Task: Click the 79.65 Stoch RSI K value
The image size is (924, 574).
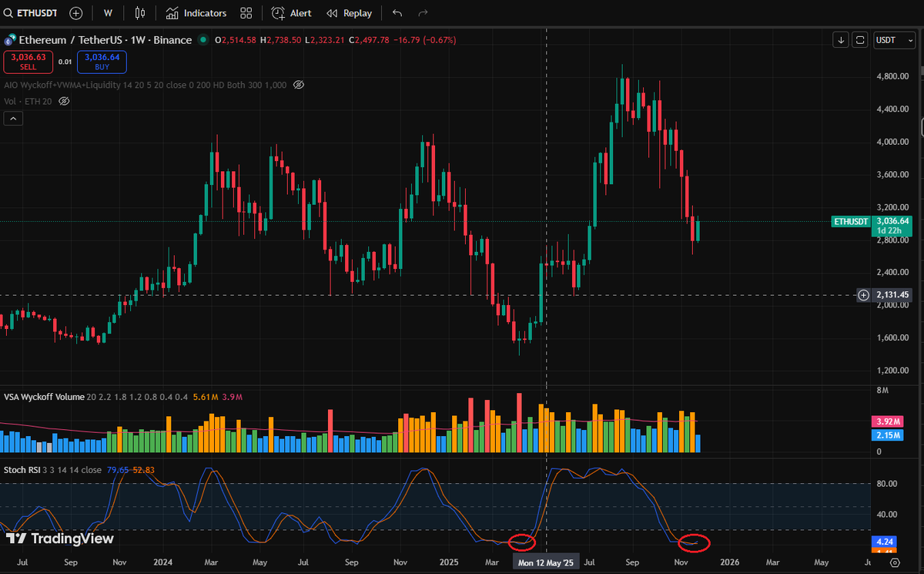Action: [119, 469]
